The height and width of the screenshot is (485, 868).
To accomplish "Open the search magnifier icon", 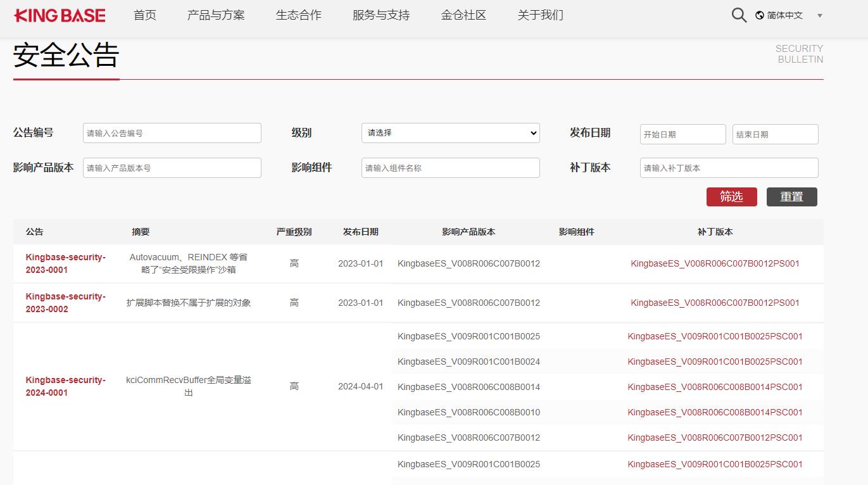I will 739,15.
